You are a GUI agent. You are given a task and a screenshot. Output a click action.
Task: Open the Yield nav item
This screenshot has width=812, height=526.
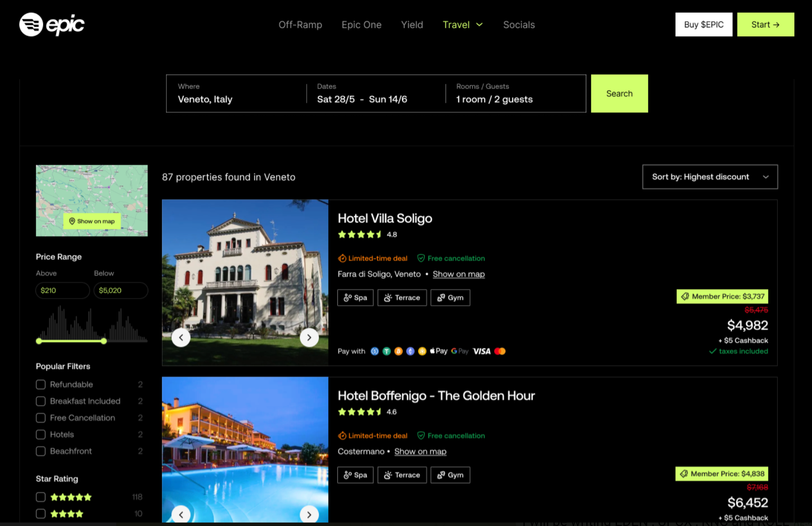[412, 25]
